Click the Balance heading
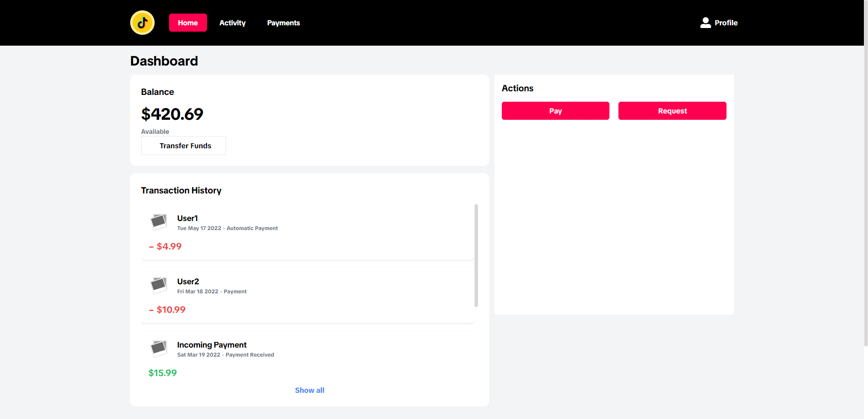The image size is (868, 419). 157,92
